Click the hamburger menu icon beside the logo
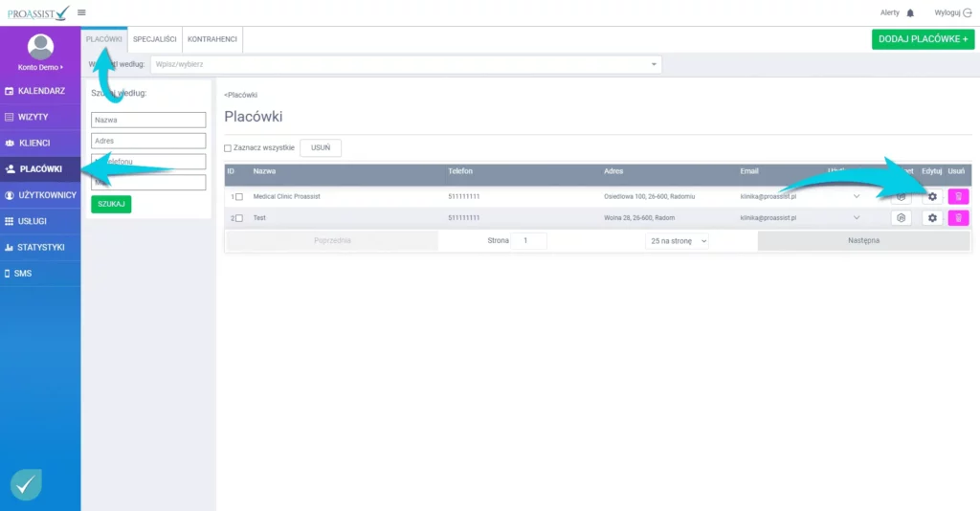The image size is (980, 511). pyautogui.click(x=81, y=12)
